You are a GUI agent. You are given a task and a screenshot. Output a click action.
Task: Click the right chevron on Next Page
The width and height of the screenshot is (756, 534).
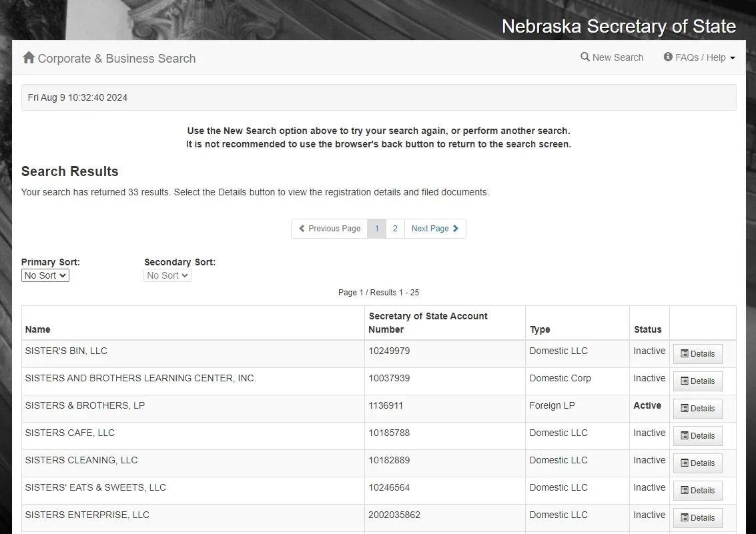(x=457, y=228)
